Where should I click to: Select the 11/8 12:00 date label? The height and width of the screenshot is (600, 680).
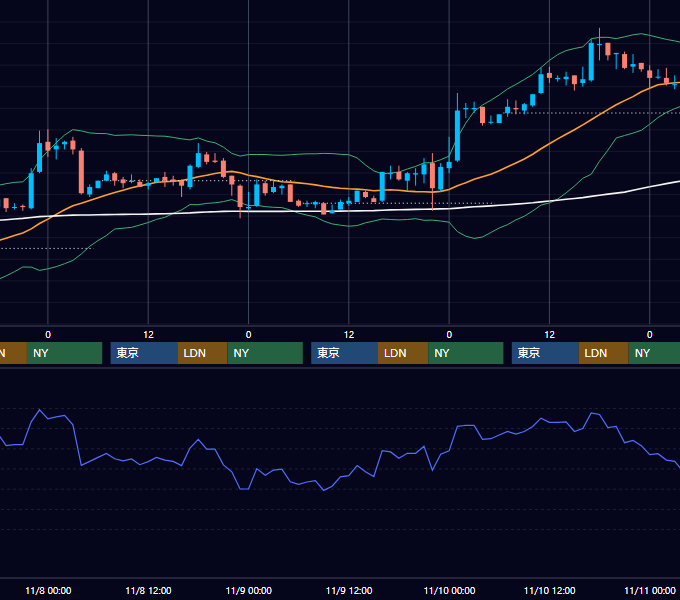(148, 590)
